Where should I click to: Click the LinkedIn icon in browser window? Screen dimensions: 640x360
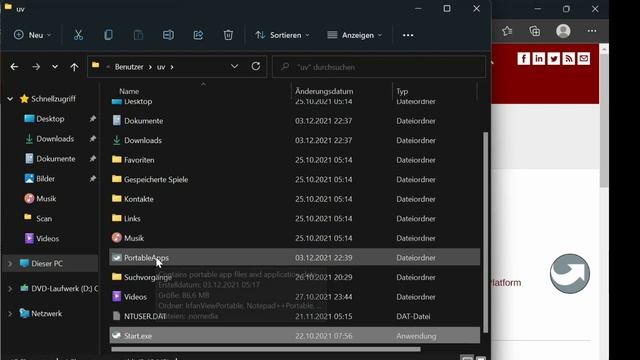[539, 58]
